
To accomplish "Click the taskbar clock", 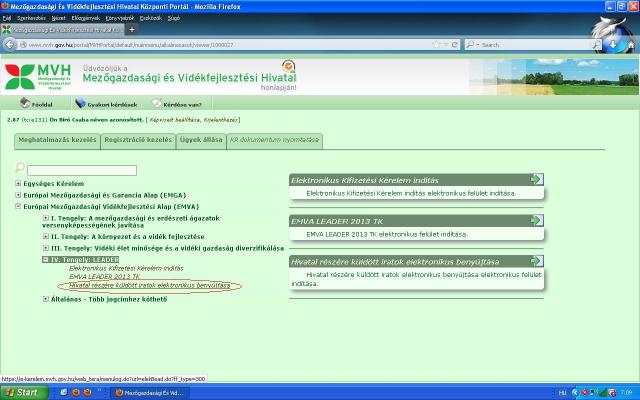I will coord(626,393).
